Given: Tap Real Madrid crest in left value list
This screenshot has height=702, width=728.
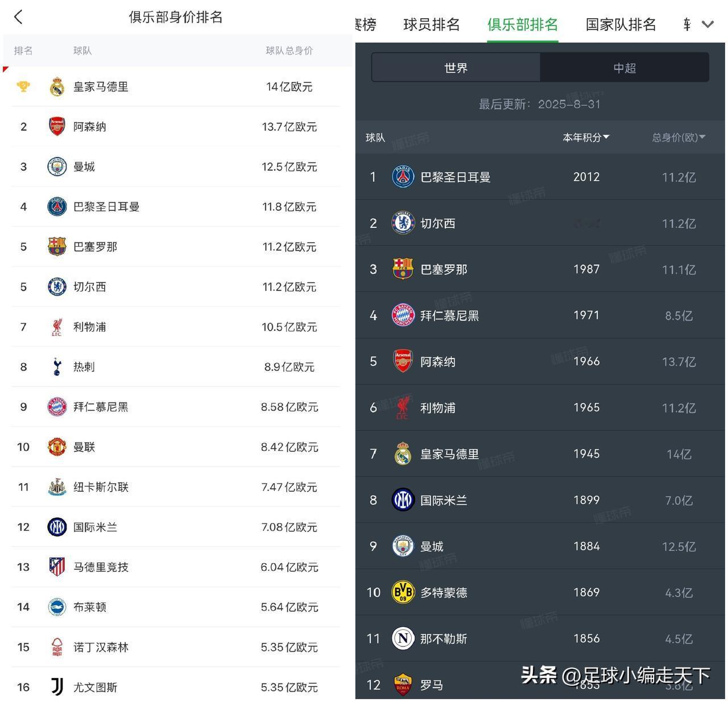Looking at the screenshot, I should point(57,86).
